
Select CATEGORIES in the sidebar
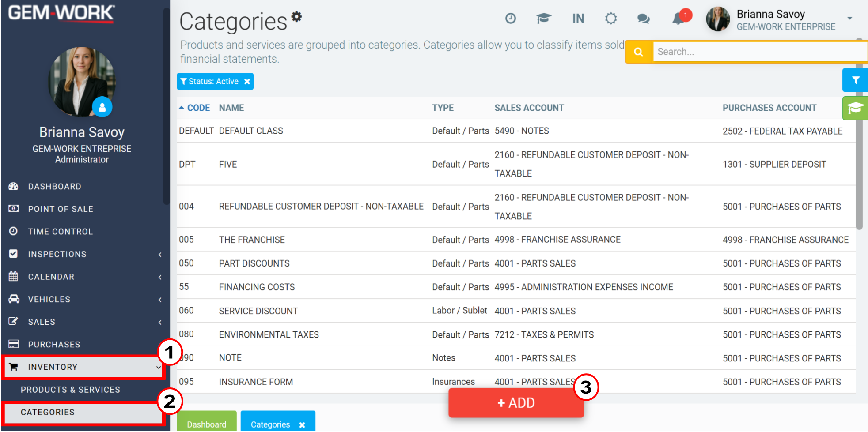coord(83,413)
